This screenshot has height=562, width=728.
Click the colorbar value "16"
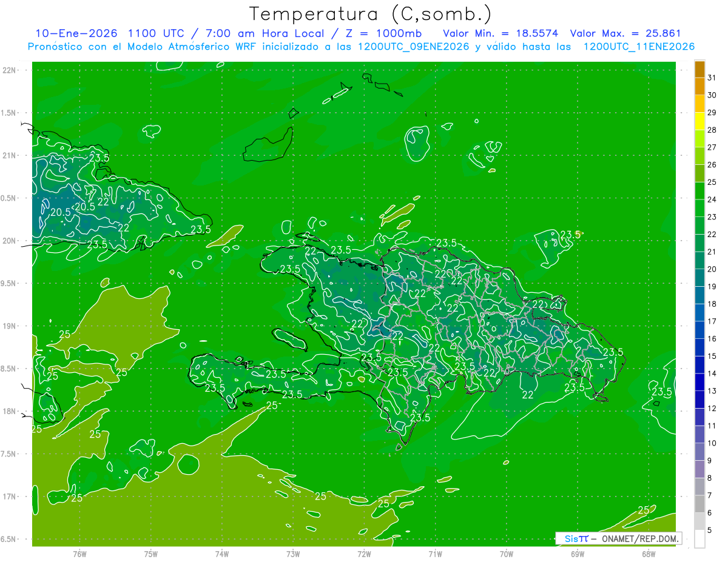(x=712, y=339)
